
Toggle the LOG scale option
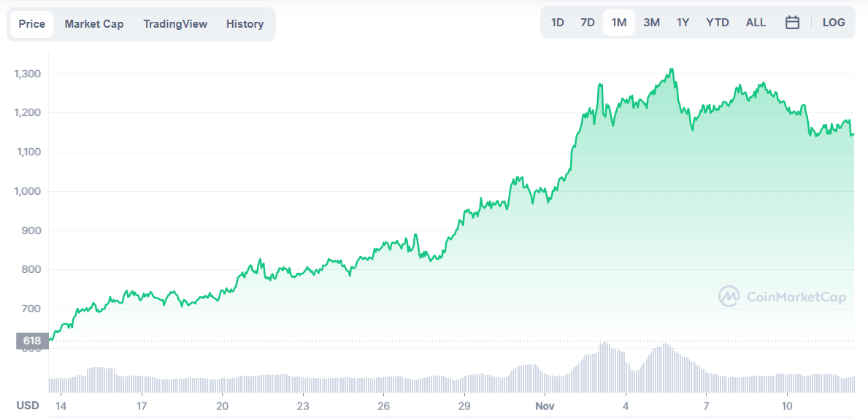[x=834, y=23]
